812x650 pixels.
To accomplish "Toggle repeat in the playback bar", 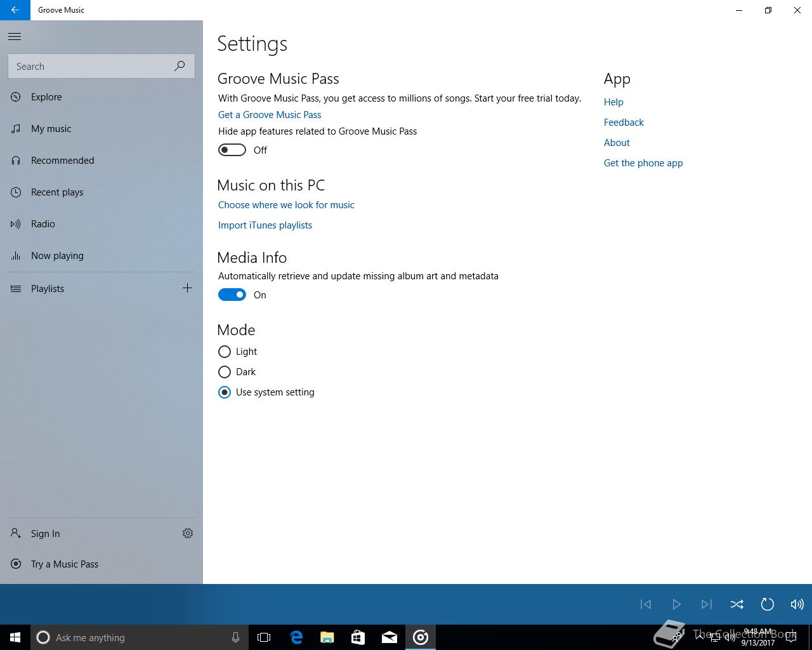I will pyautogui.click(x=767, y=604).
